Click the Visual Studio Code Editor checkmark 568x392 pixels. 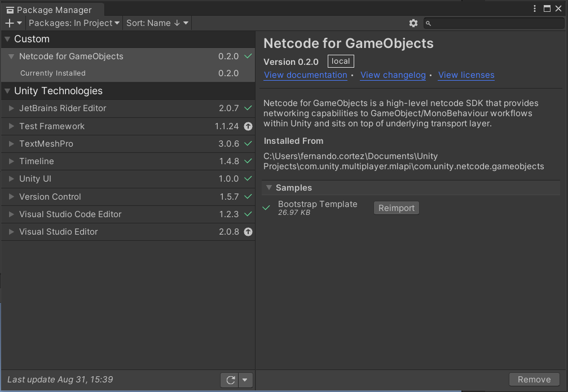click(x=248, y=214)
